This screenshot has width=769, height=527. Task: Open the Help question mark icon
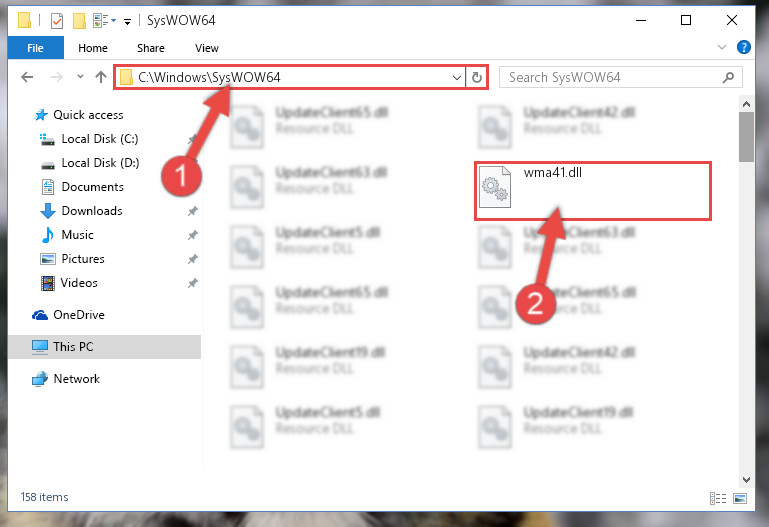(x=743, y=47)
